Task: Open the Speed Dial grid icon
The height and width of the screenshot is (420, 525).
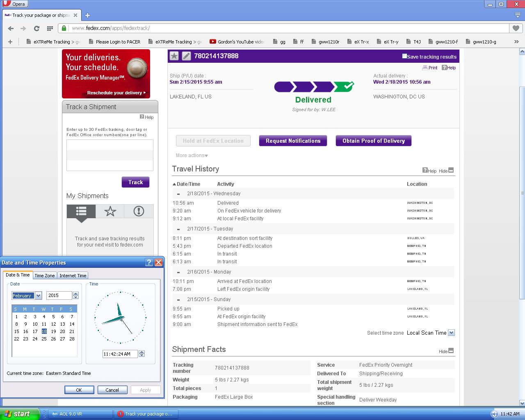Action: click(50, 28)
